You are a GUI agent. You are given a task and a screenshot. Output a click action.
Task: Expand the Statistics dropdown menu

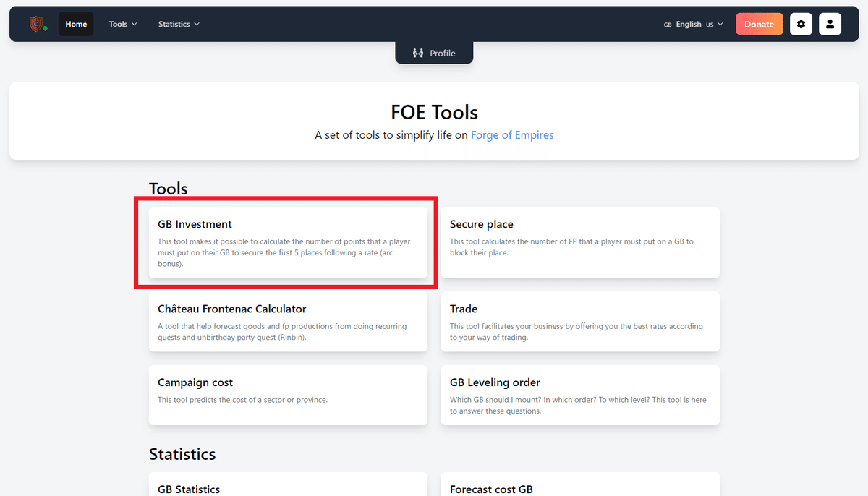pyautogui.click(x=179, y=24)
